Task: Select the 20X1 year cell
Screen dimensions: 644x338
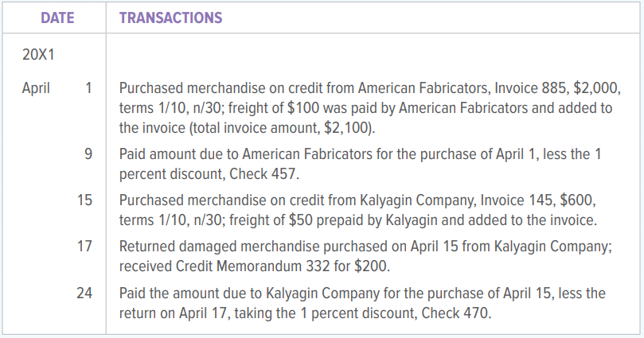Action: point(38,55)
